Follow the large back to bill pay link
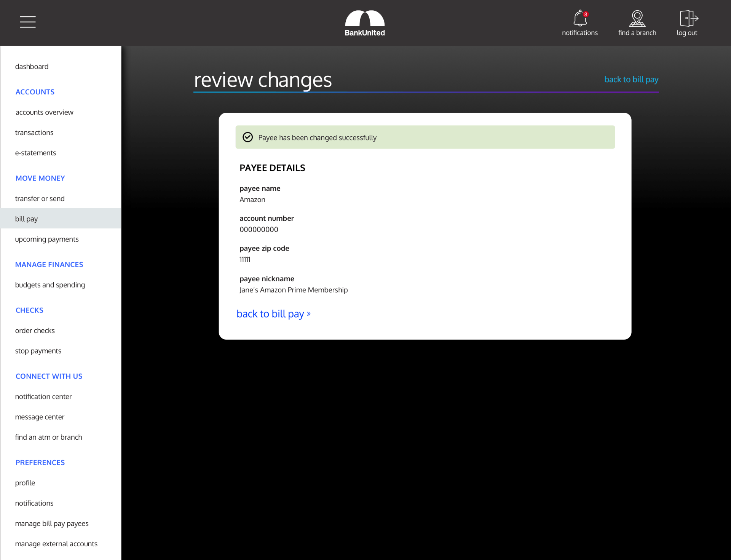Image resolution: width=731 pixels, height=560 pixels. tap(273, 314)
